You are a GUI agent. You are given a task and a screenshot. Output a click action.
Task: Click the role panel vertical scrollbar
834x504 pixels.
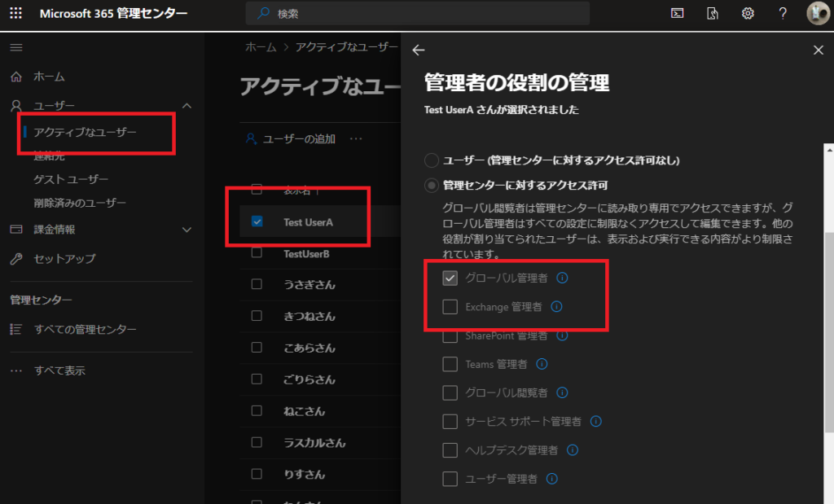[829, 333]
